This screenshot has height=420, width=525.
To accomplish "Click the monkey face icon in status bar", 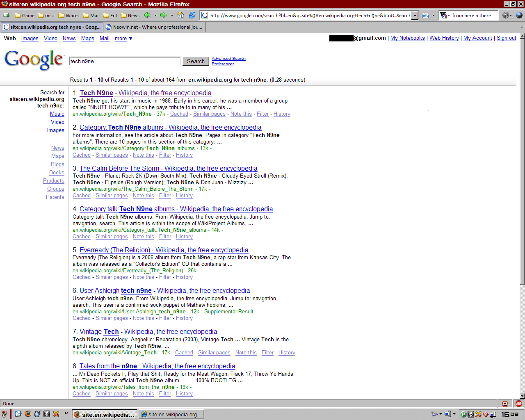I will (x=505, y=404).
